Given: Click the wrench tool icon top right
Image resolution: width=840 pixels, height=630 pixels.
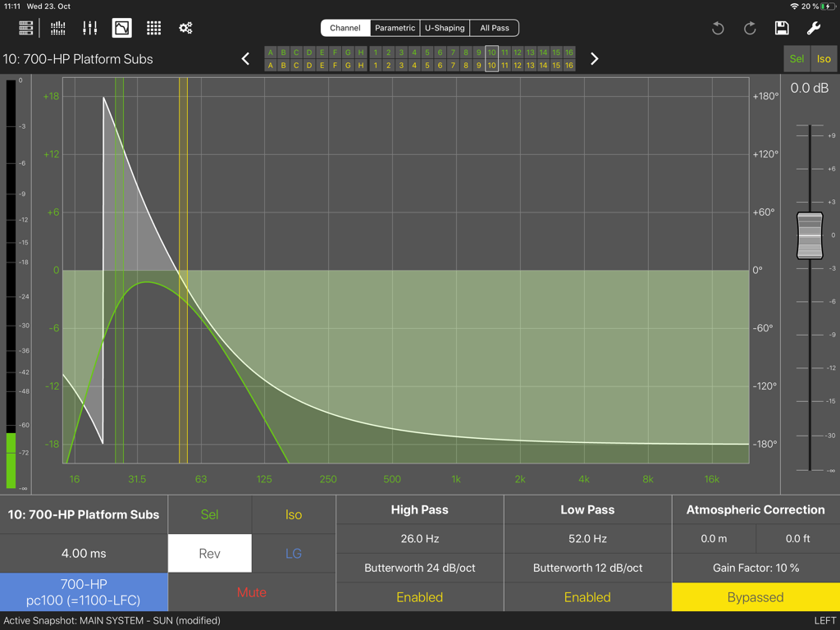Looking at the screenshot, I should (814, 27).
